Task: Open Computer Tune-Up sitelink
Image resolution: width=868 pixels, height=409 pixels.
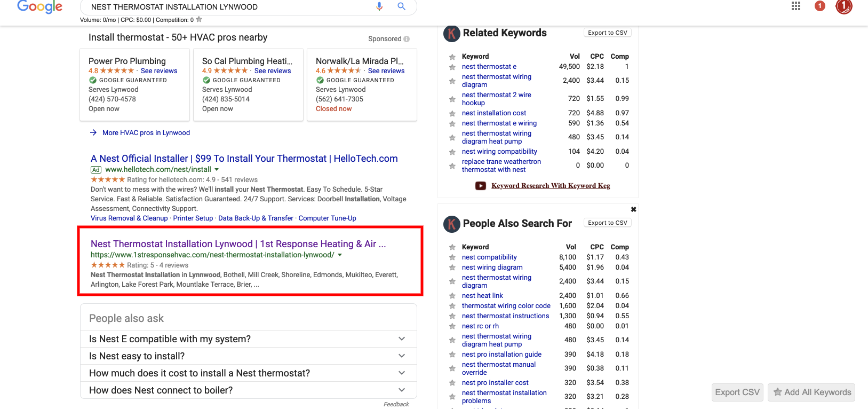Action: pyautogui.click(x=328, y=218)
